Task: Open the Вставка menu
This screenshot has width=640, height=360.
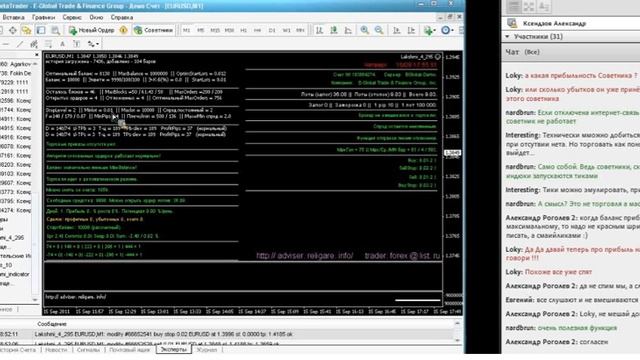Action: click(x=13, y=18)
